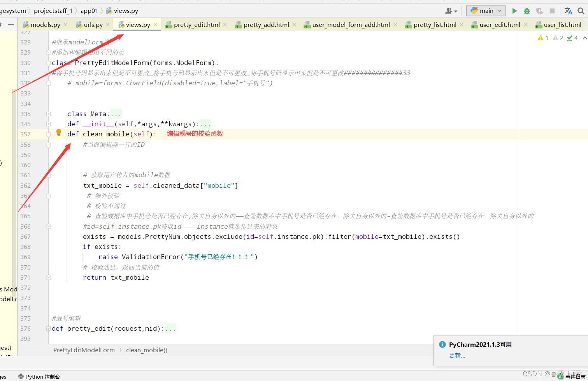Click the app01 breadcrumb in navigation bar
Screen dimensions: 588x381
coord(89,11)
